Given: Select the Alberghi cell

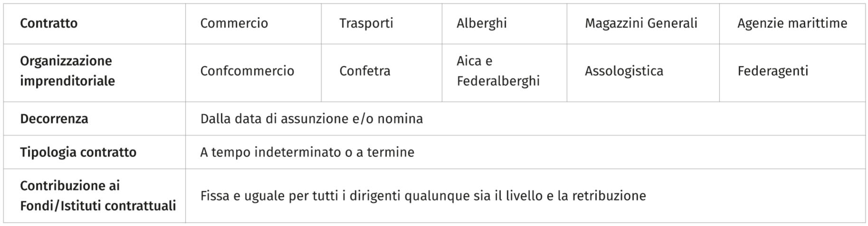Looking at the screenshot, I should (481, 23).
